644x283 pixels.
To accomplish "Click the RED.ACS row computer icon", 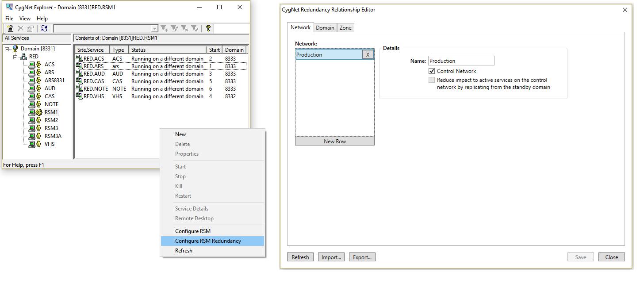I will click(x=80, y=59).
